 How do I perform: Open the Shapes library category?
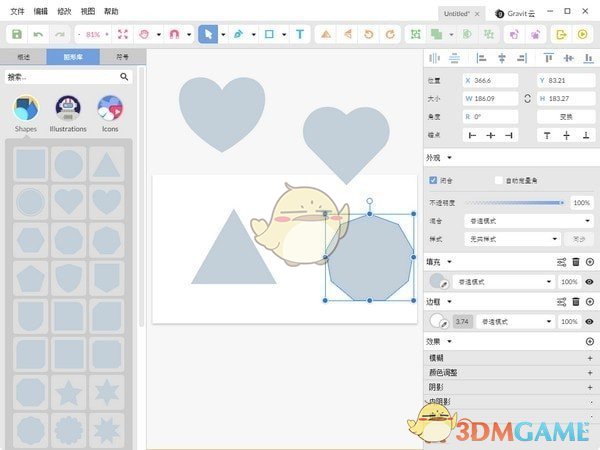26,114
